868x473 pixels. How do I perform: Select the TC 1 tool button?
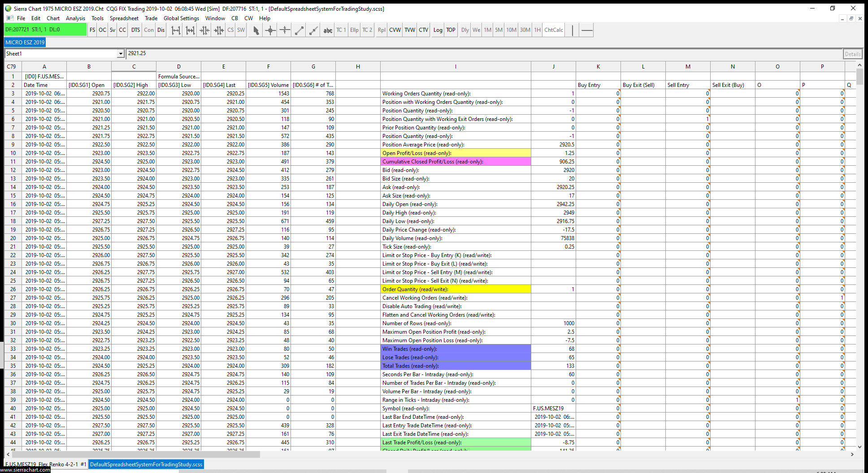coord(341,30)
